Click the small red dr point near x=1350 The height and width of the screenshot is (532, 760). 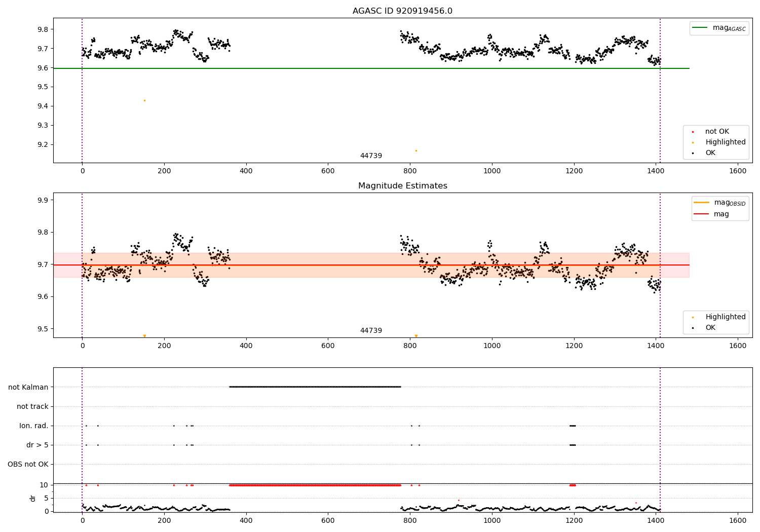[636, 503]
